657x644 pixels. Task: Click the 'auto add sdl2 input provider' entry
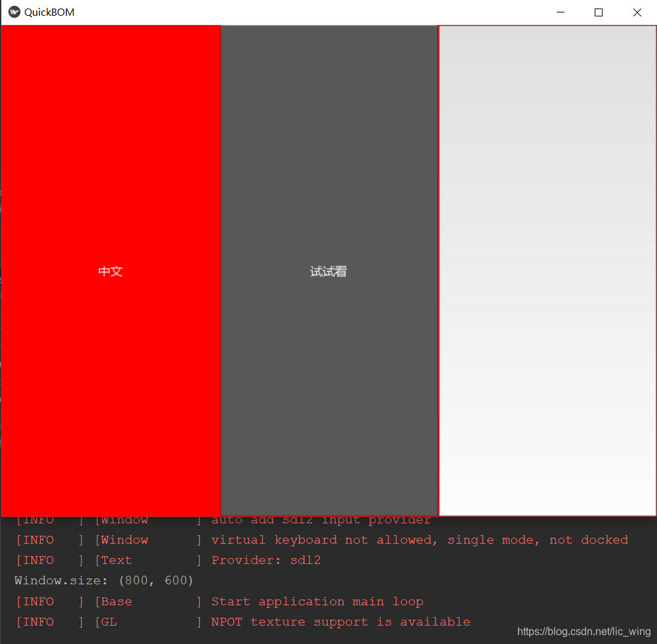coord(321,519)
